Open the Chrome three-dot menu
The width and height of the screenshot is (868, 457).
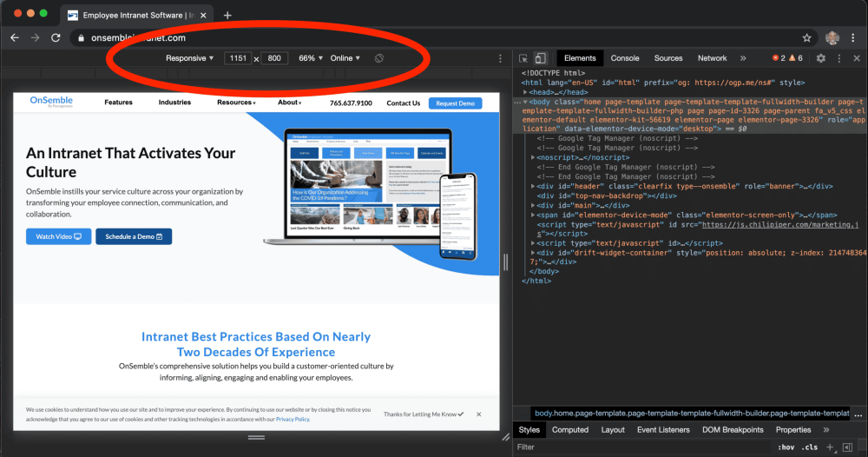(x=853, y=37)
